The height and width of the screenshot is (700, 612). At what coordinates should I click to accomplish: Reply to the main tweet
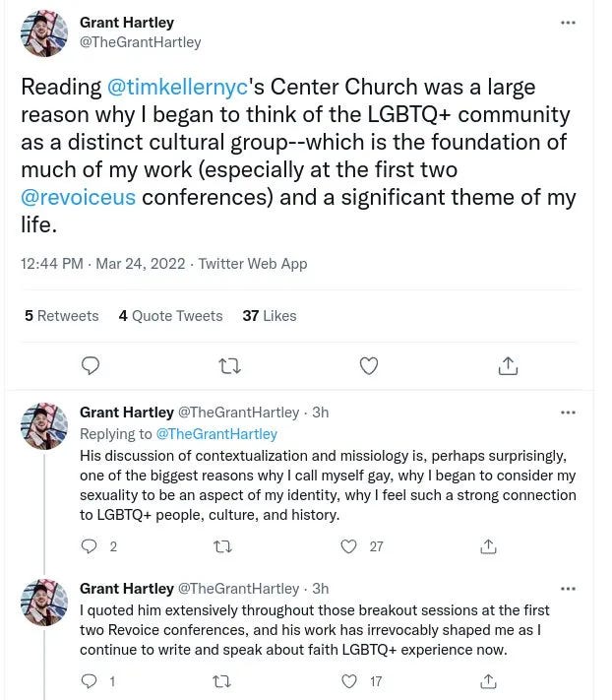[x=91, y=365]
